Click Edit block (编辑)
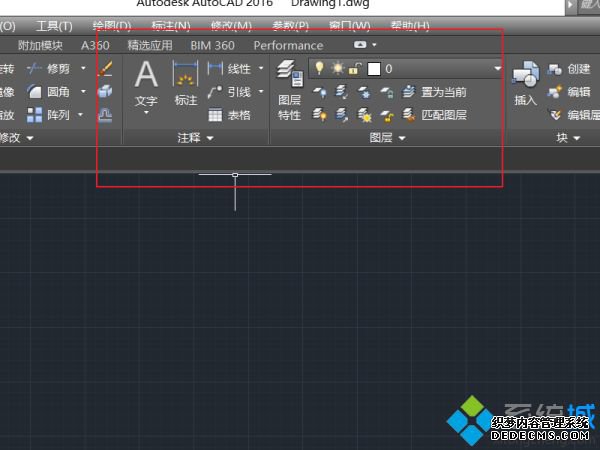Screen dimensions: 600x450 (569, 92)
